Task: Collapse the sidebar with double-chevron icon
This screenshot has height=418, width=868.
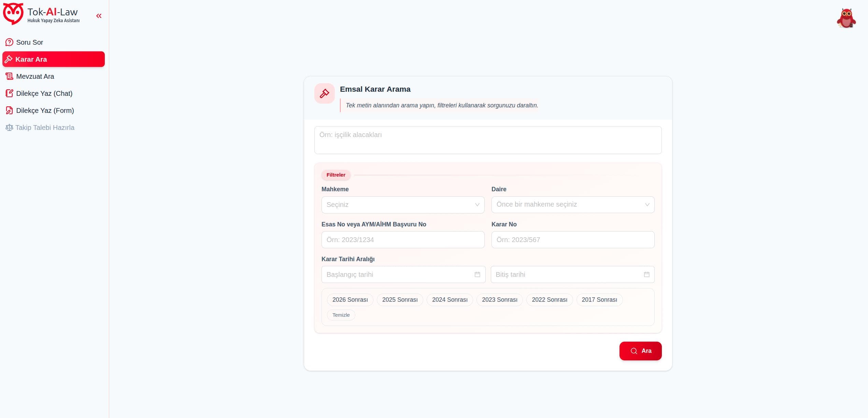Action: click(99, 16)
